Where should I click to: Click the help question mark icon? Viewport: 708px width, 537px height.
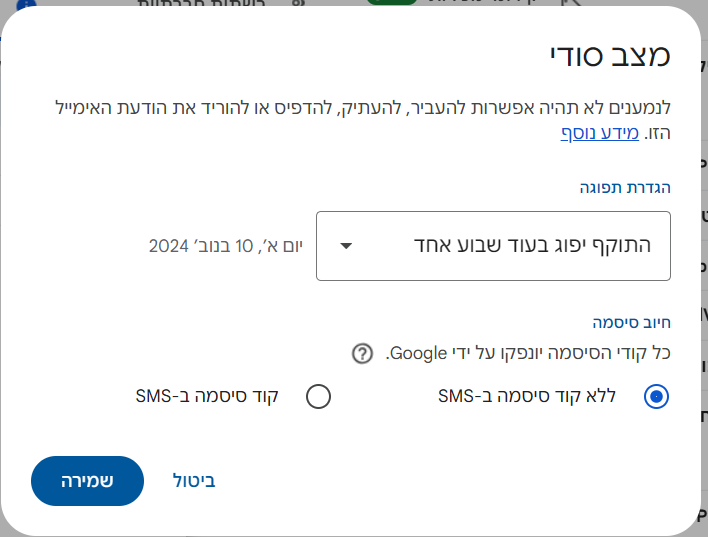point(362,353)
